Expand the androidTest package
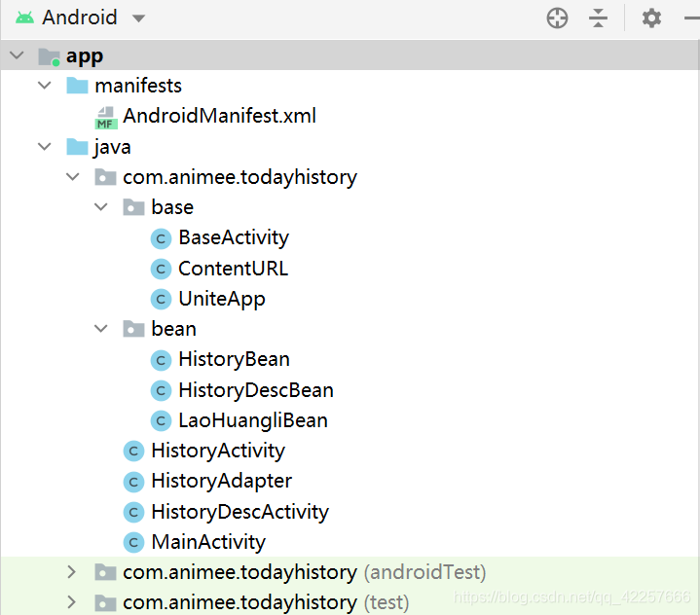Viewport: 700px width, 615px height. pos(72,572)
